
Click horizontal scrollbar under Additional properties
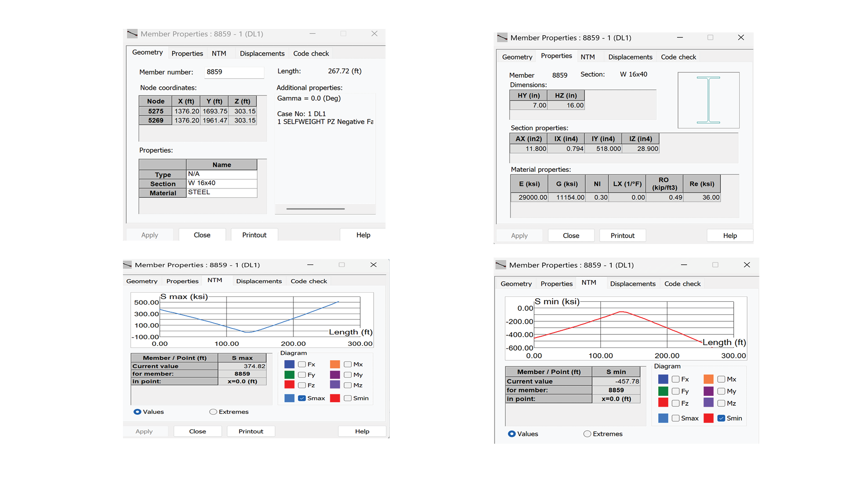click(316, 209)
